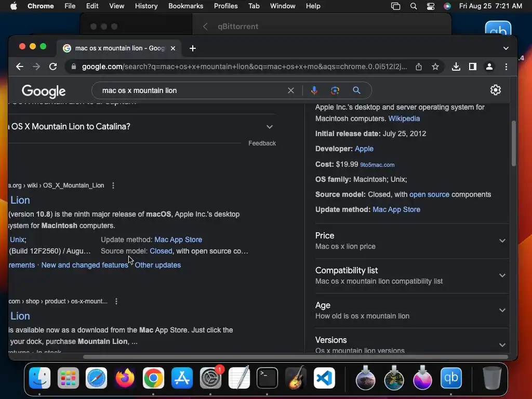Open TextEdit from the dock
Screen dimensions: 532x399
239,377
